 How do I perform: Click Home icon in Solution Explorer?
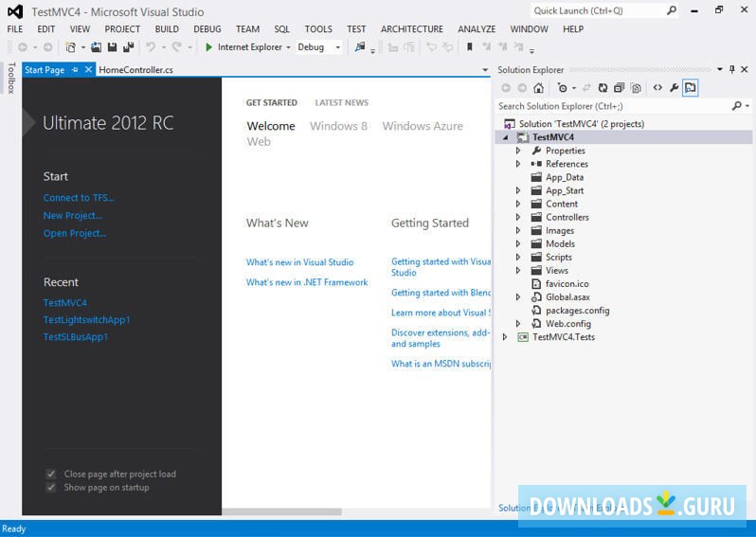coord(538,88)
